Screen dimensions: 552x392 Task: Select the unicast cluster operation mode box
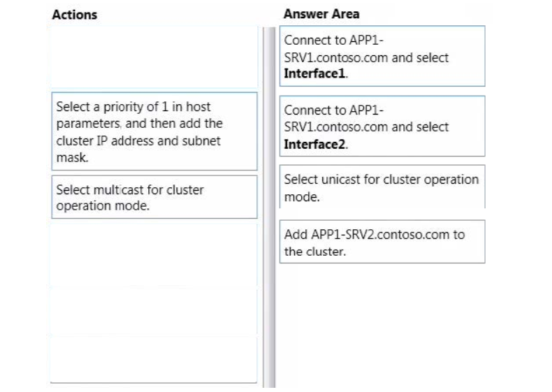(382, 187)
